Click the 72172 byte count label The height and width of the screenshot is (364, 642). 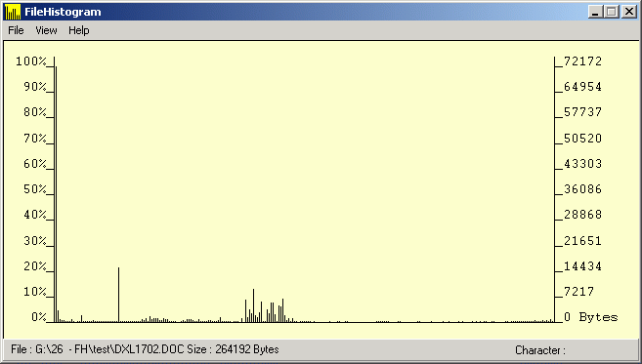click(583, 61)
